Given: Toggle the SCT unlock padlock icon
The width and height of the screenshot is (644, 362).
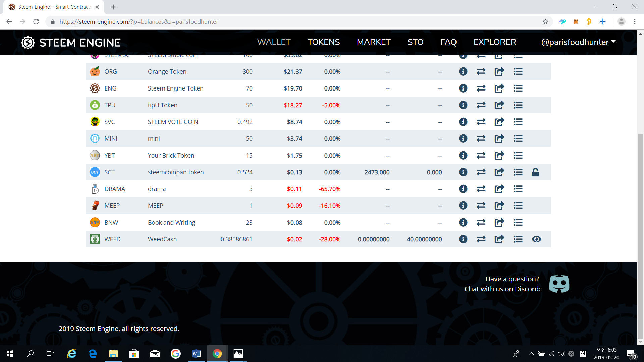Looking at the screenshot, I should (535, 172).
